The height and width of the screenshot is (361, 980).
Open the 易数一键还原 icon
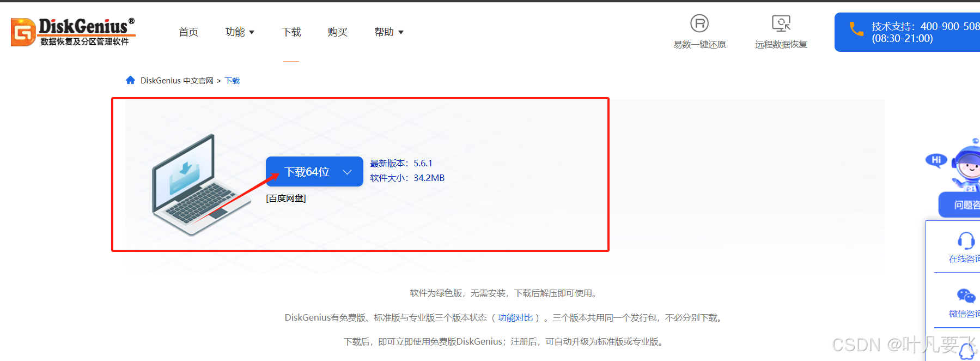(699, 23)
